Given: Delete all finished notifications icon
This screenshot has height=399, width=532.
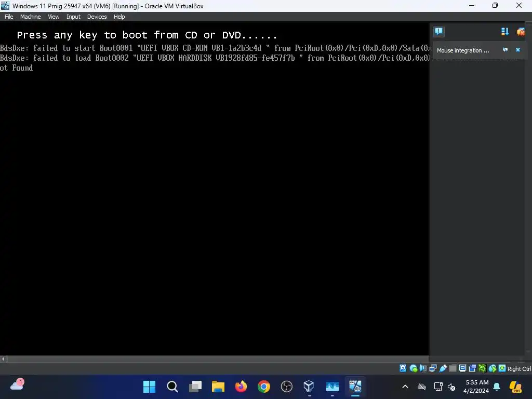Looking at the screenshot, I should point(521,32).
